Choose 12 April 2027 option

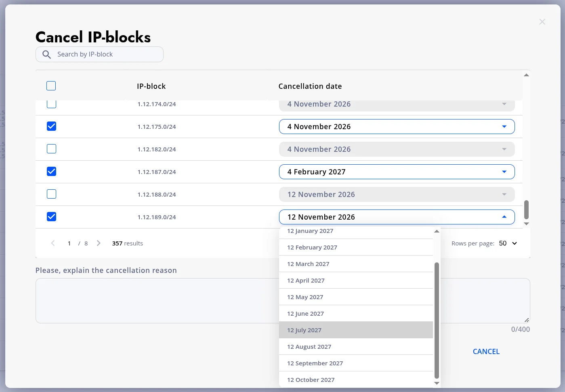pyautogui.click(x=356, y=281)
